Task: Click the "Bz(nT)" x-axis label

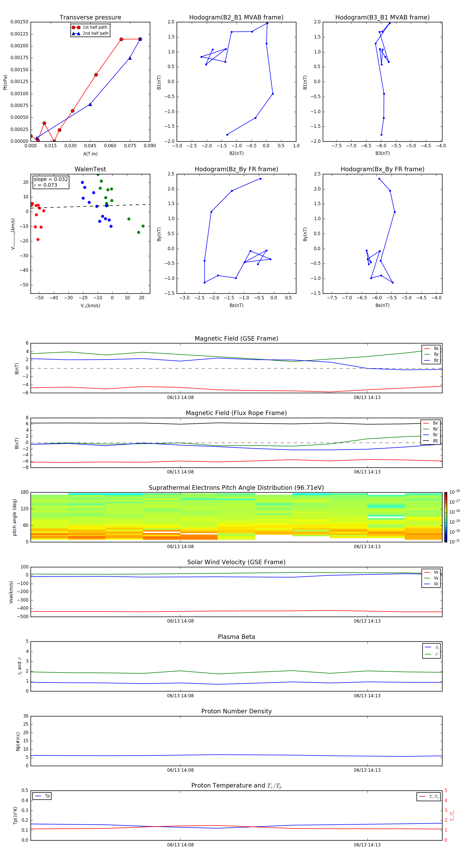Action: 236,306
